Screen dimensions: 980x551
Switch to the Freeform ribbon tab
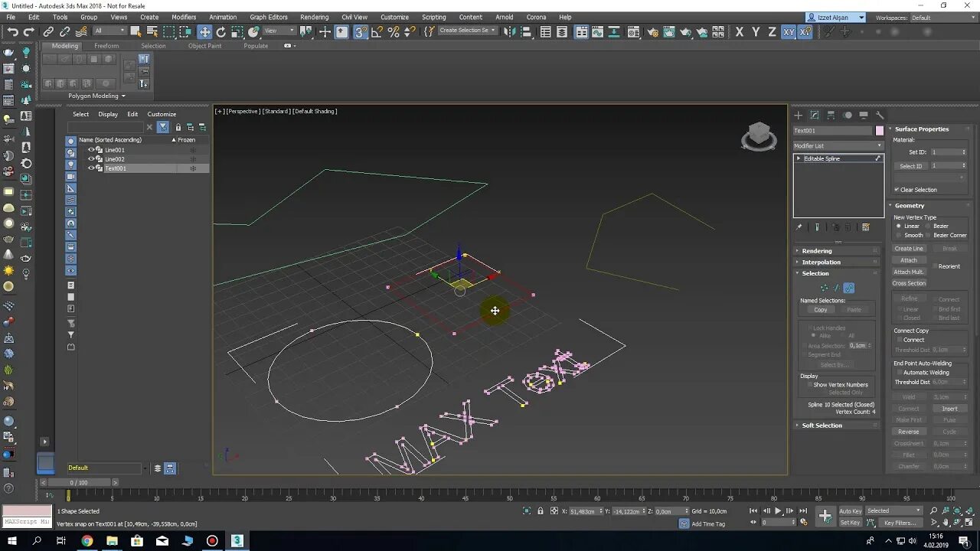coord(106,46)
